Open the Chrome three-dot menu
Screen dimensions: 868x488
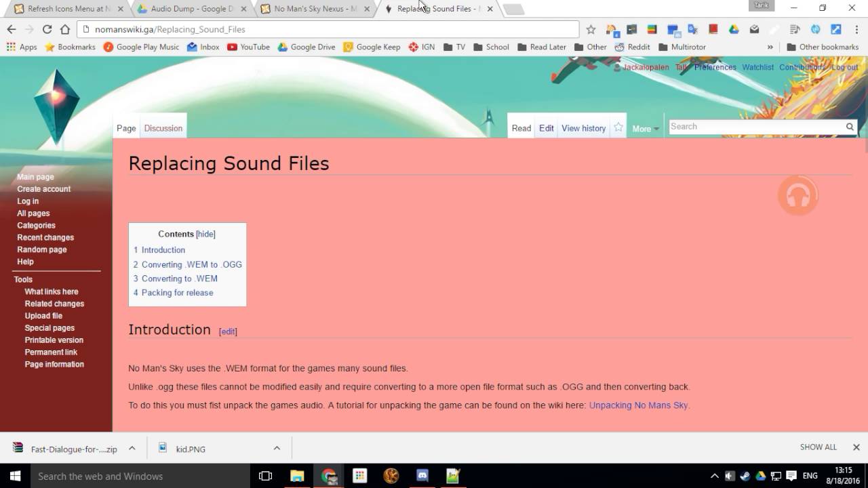pos(856,29)
